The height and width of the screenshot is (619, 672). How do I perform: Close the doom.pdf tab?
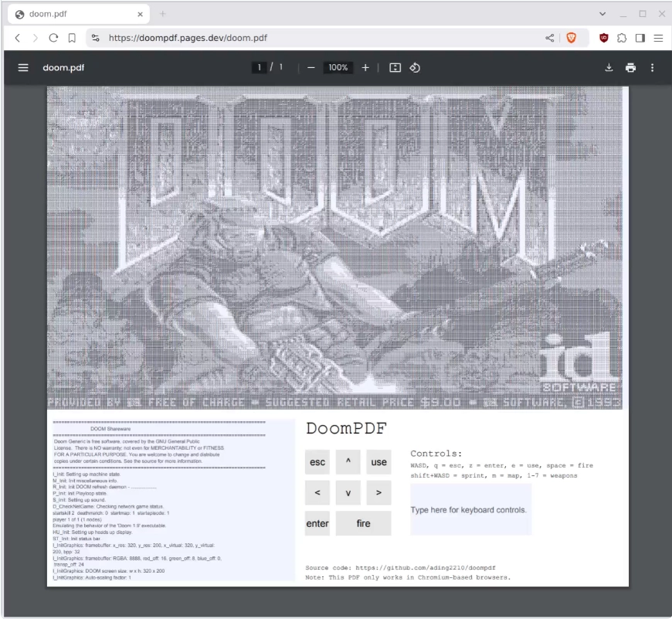coord(140,14)
